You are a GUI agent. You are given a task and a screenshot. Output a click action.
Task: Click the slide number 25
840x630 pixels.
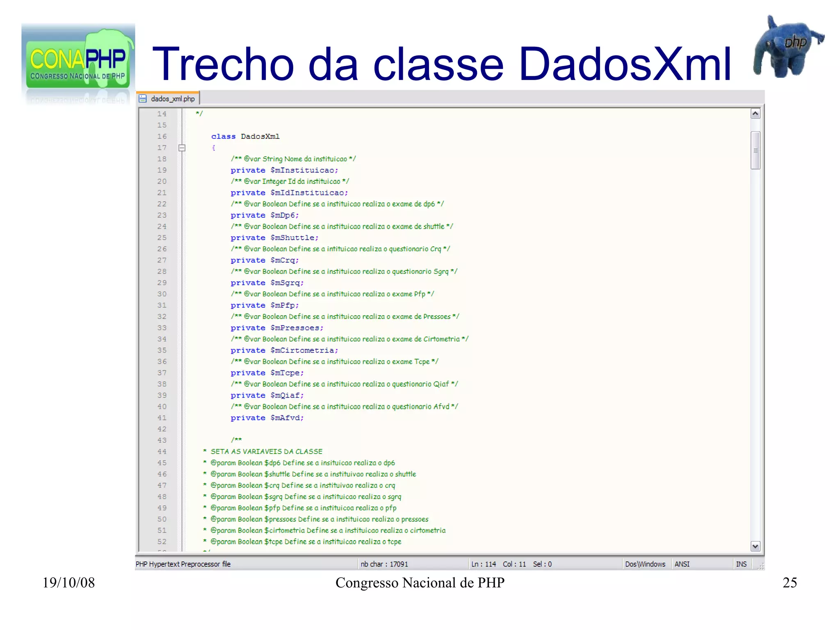click(790, 583)
